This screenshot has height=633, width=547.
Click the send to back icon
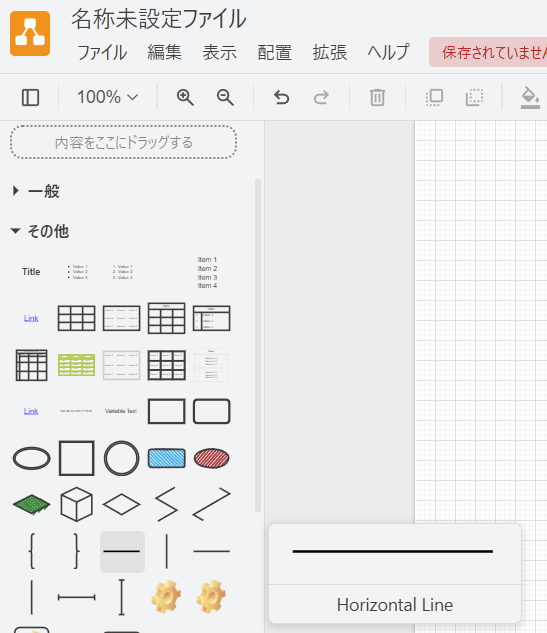[x=474, y=98]
